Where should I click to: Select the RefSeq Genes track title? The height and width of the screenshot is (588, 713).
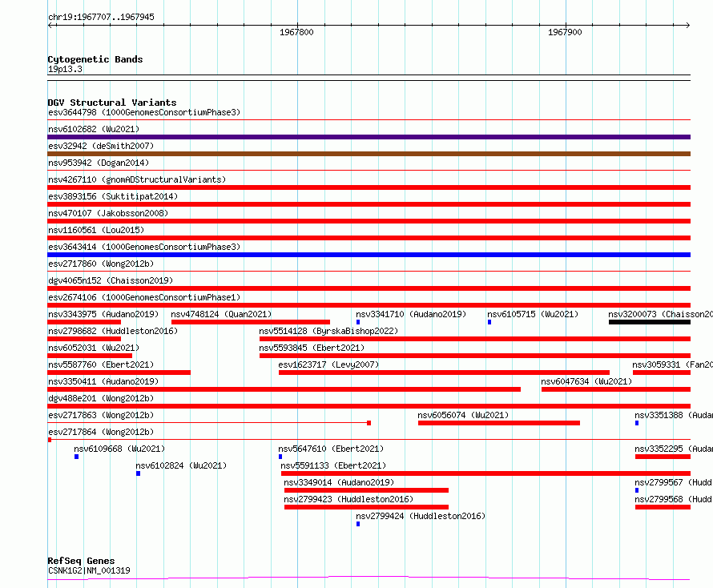click(81, 561)
